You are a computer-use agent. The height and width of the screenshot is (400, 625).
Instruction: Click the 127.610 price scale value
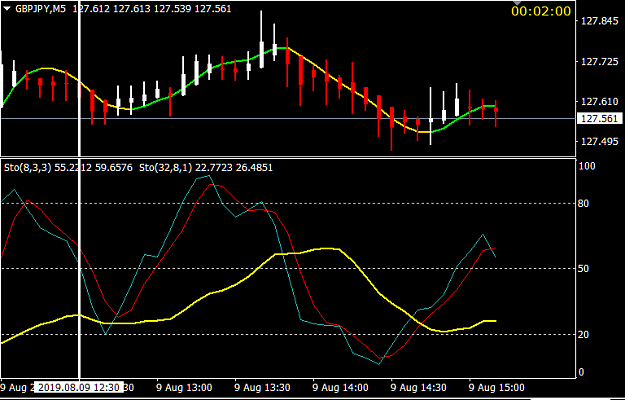(599, 102)
